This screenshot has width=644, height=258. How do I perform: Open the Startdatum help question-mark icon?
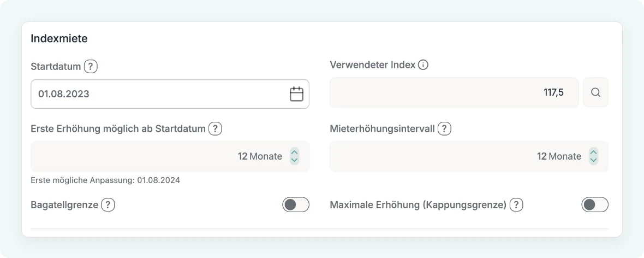point(91,66)
